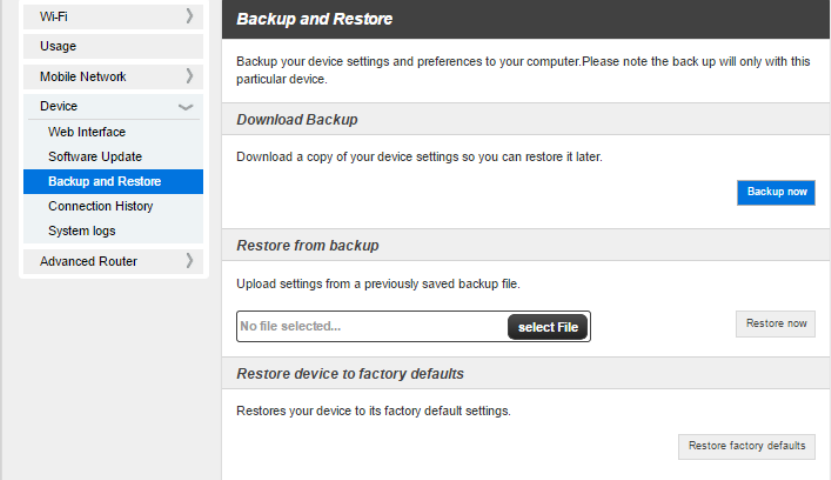Open the Wi-Fi settings section
This screenshot has height=480, width=831.
point(54,17)
